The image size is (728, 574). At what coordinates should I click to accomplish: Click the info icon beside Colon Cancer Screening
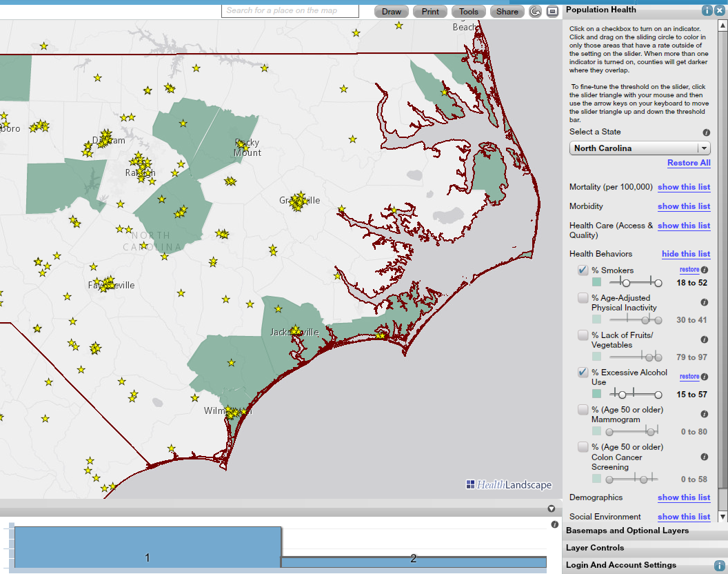[704, 457]
